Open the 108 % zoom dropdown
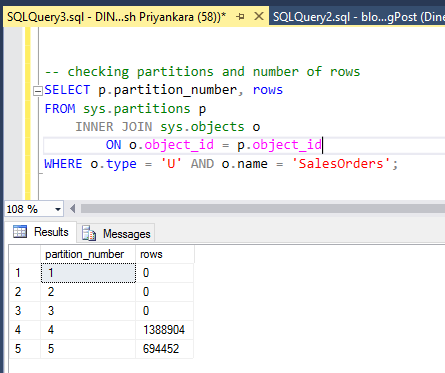 [58, 209]
